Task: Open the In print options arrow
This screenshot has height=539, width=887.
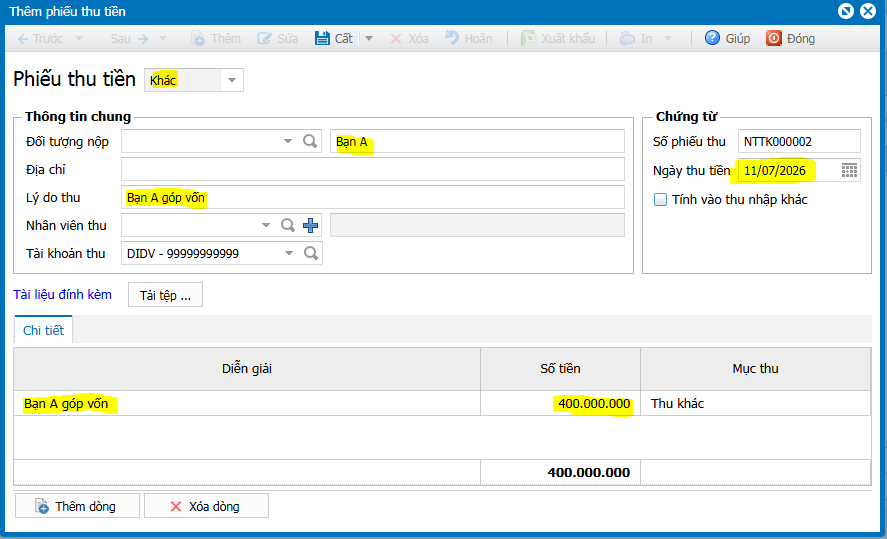Action: [x=668, y=38]
